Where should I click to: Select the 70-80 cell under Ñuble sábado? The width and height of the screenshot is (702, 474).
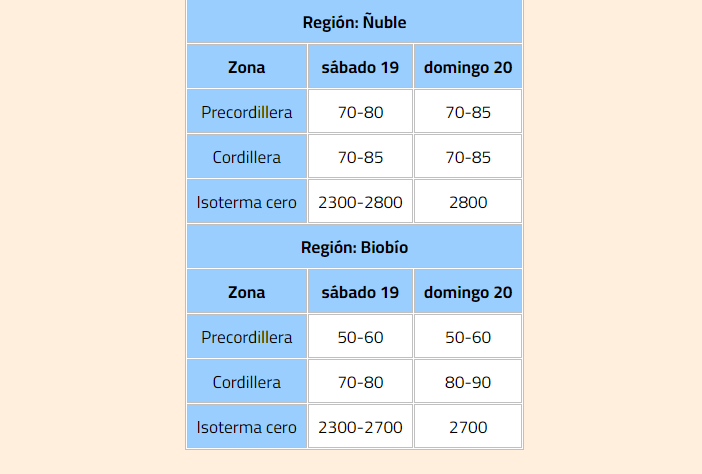coord(360,111)
